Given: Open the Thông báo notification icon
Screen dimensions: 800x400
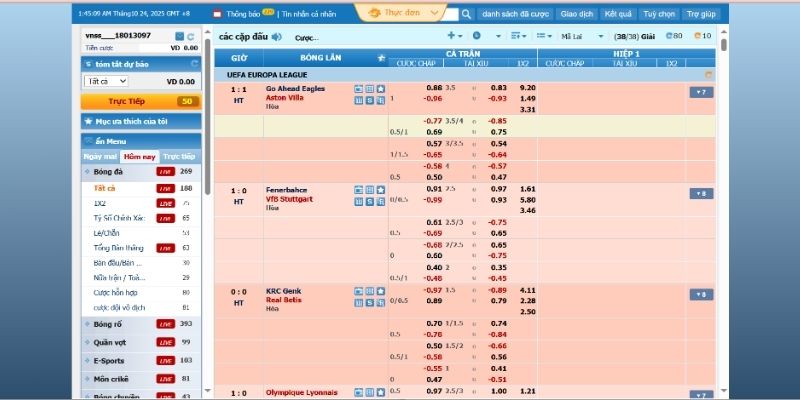Looking at the screenshot, I should (218, 15).
